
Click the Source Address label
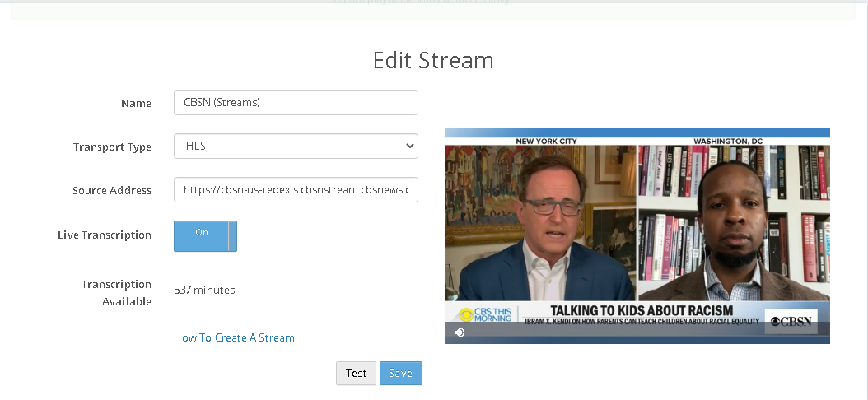point(112,190)
